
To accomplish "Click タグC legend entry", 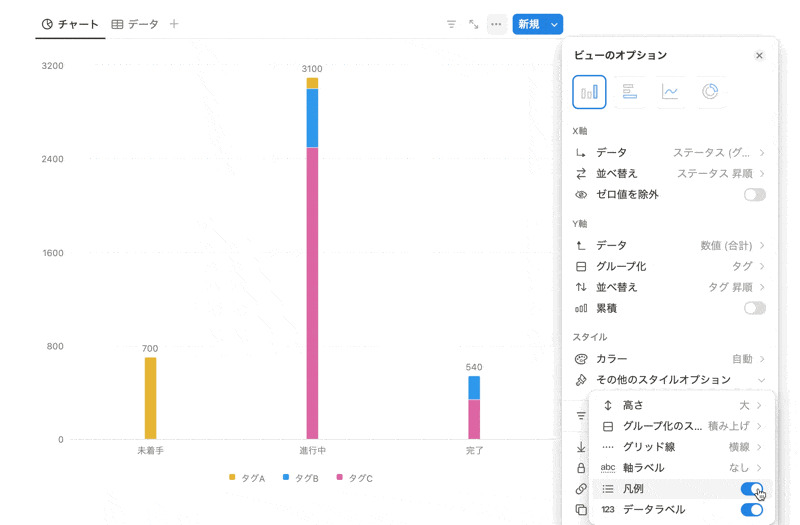I will (355, 478).
